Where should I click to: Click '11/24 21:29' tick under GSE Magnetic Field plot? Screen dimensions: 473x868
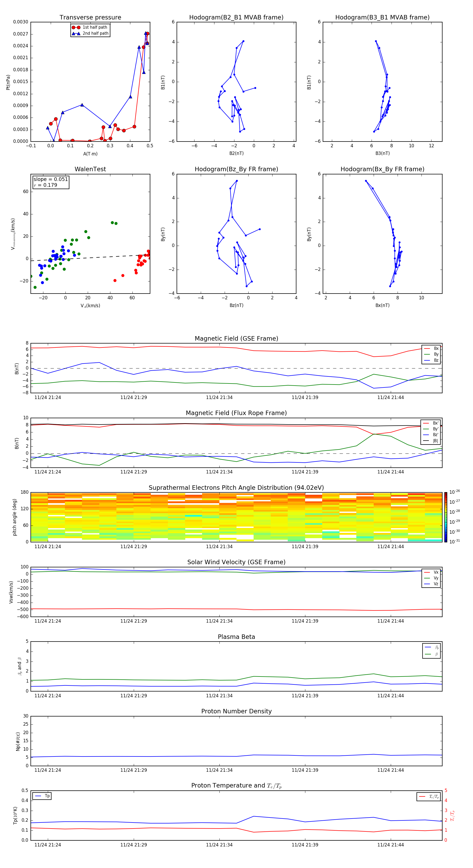tap(134, 397)
